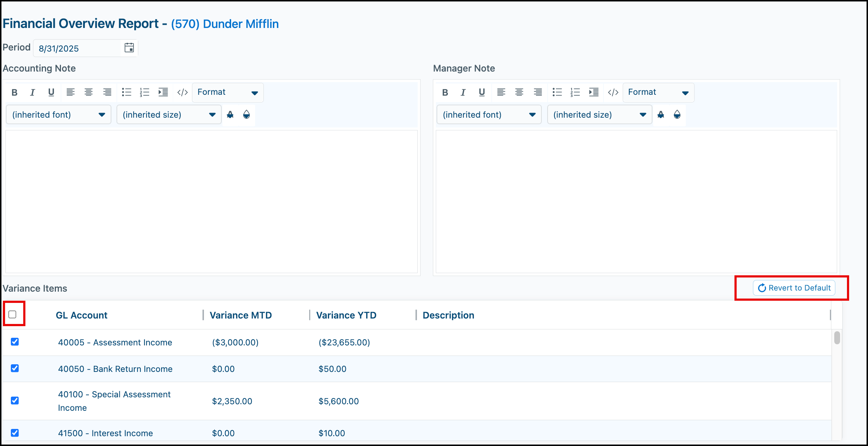
Task: Uncheck 40100 - Special Assessment Income row
Action: [15, 401]
